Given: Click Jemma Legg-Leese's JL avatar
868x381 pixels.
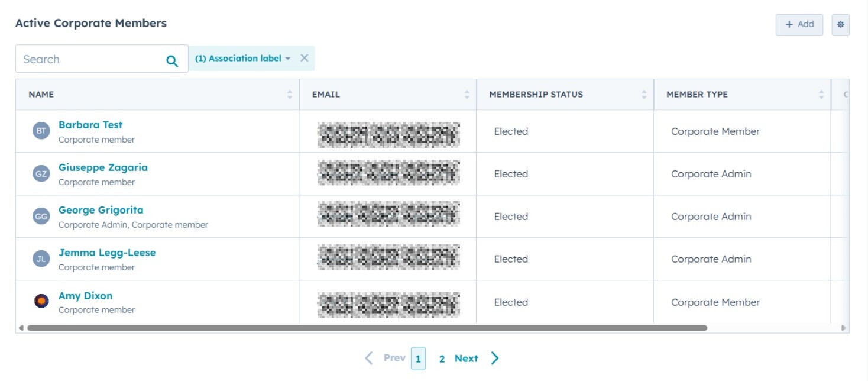Looking at the screenshot, I should pos(41,259).
